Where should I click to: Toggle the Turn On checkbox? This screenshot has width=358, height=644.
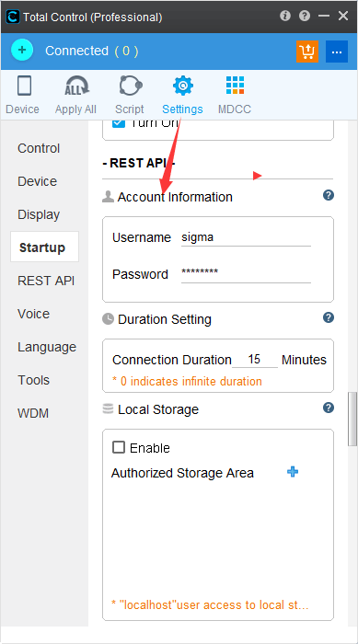click(x=119, y=122)
